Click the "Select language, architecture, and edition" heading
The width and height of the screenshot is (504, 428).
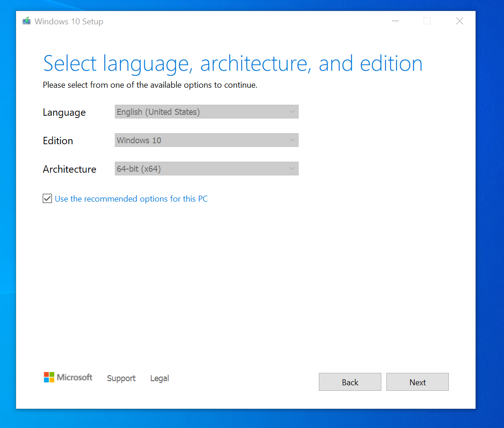tap(232, 63)
